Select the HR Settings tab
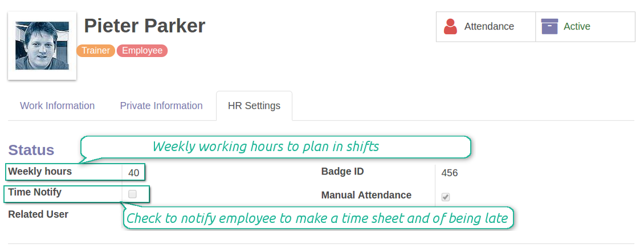The height and width of the screenshot is (252, 644). pyautogui.click(x=254, y=105)
